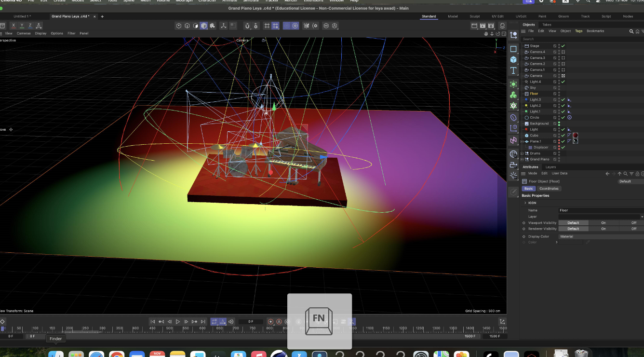Click viewport pan hand icon

coord(486,33)
